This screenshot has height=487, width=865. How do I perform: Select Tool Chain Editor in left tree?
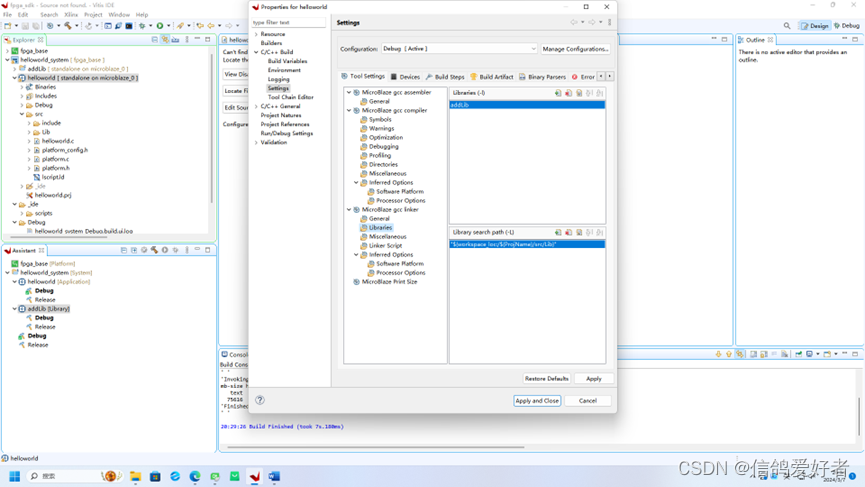[x=290, y=98]
